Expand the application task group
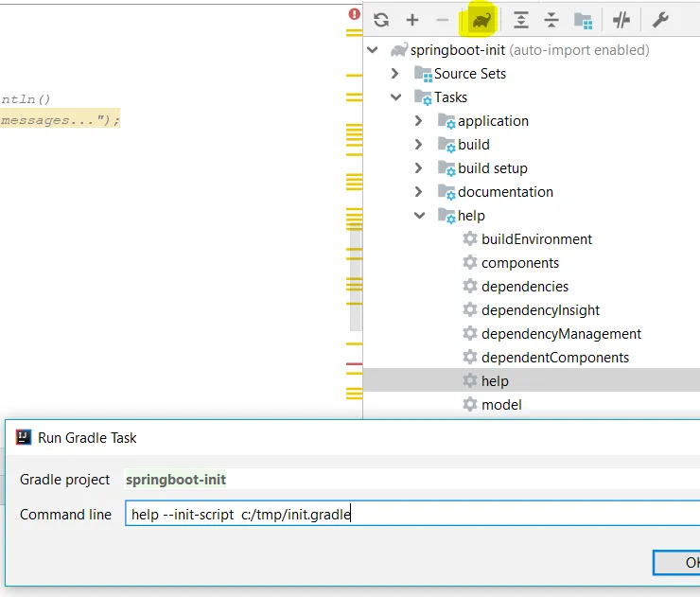 [418, 120]
